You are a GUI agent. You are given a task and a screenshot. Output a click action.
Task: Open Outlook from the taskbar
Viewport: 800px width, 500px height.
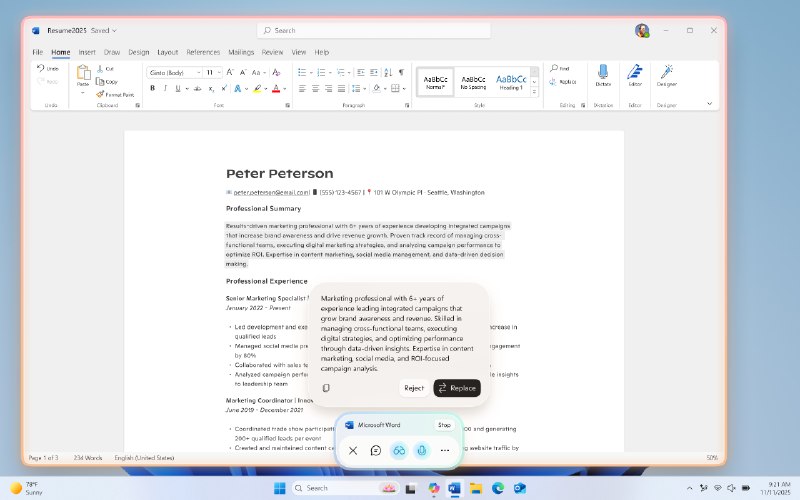[x=519, y=488]
